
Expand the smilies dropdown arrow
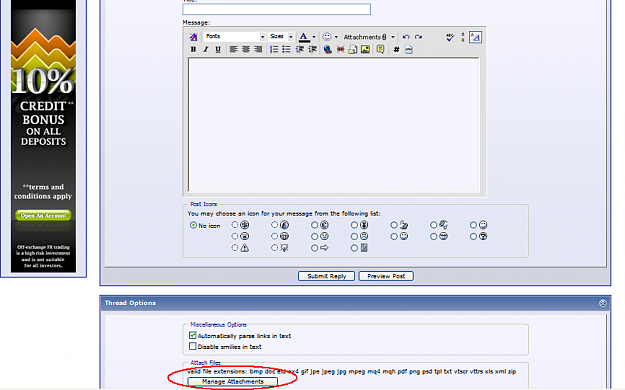pyautogui.click(x=336, y=37)
